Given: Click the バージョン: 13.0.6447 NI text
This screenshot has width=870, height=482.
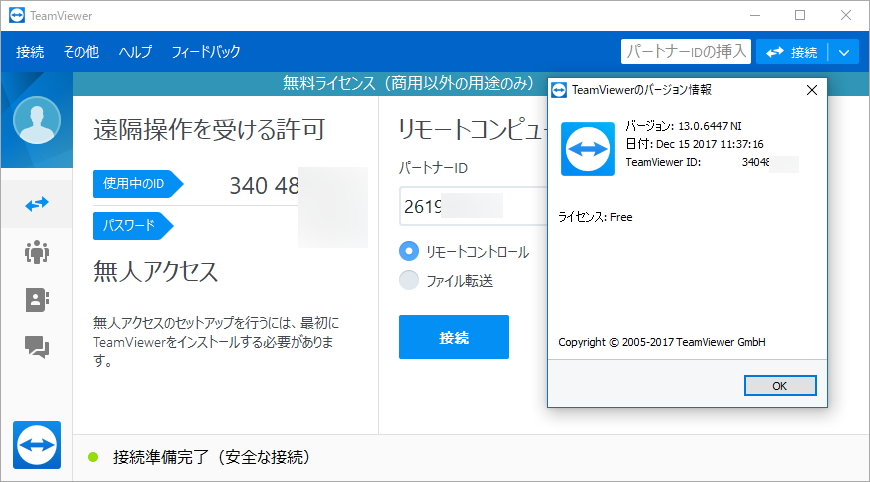Looking at the screenshot, I should click(684, 126).
